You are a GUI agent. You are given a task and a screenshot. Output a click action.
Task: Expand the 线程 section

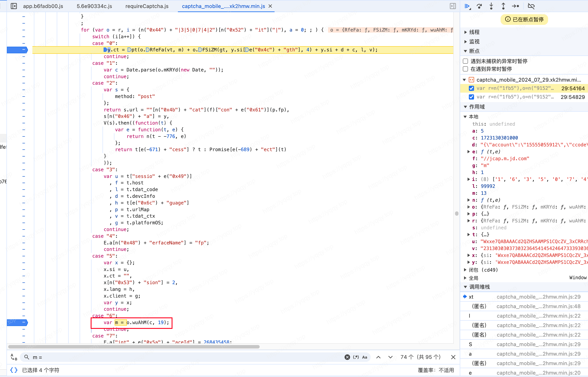[x=465, y=32]
